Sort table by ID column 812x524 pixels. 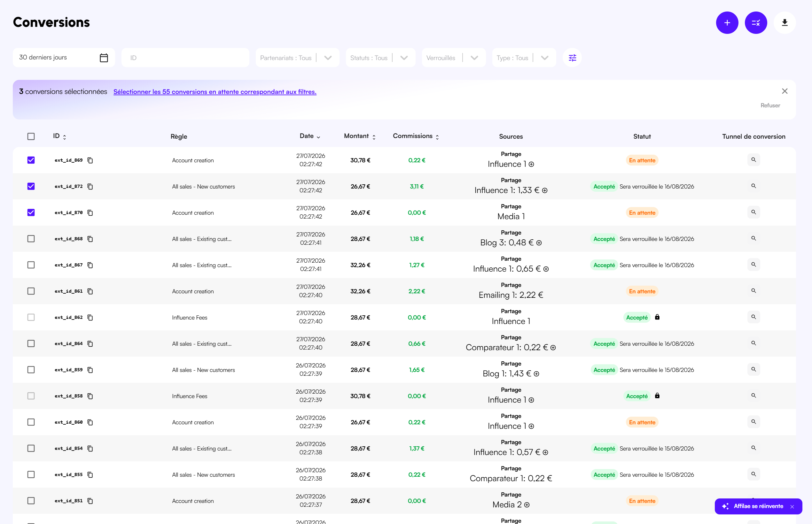pyautogui.click(x=59, y=136)
